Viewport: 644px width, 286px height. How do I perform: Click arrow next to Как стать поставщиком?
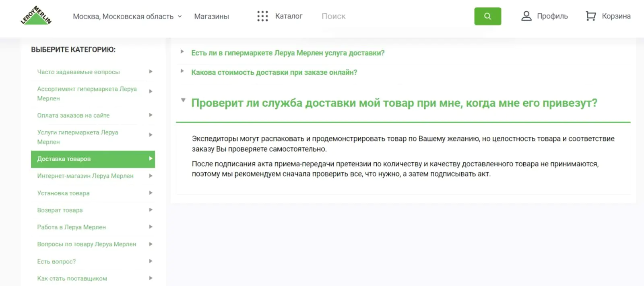151,278
